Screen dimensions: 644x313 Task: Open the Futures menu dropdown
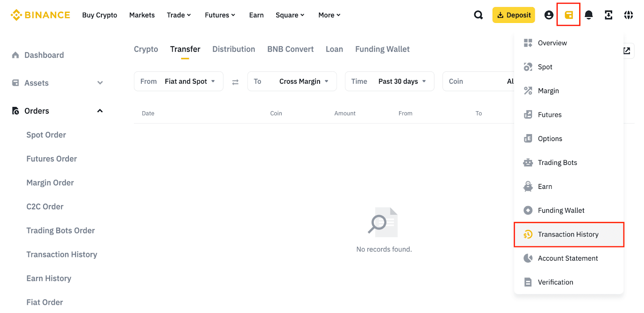(x=220, y=15)
